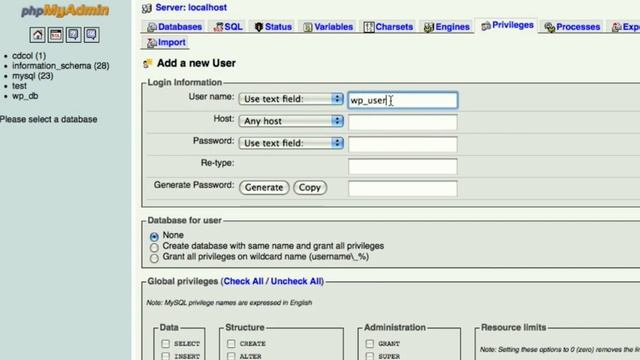This screenshot has height=360, width=640.
Task: Enable the ALTER privilege checkbox
Action: (231, 356)
